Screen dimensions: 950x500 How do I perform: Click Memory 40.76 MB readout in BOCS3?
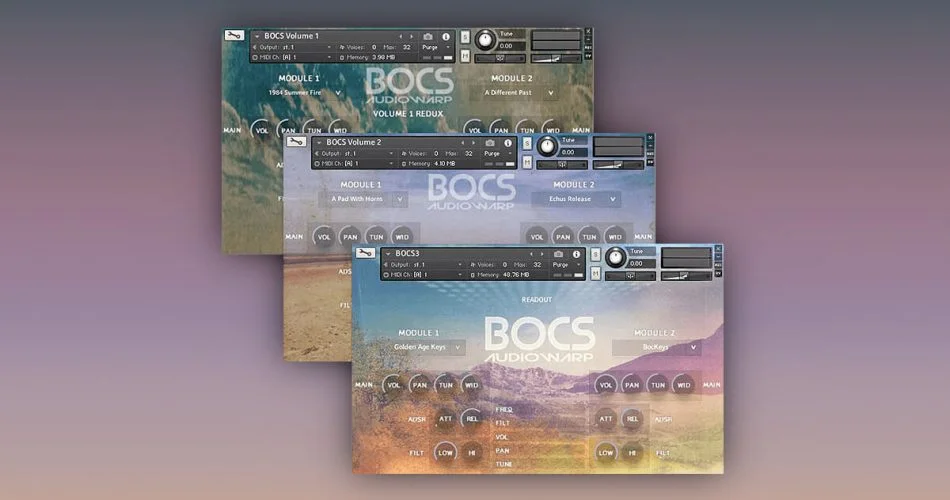516,275
